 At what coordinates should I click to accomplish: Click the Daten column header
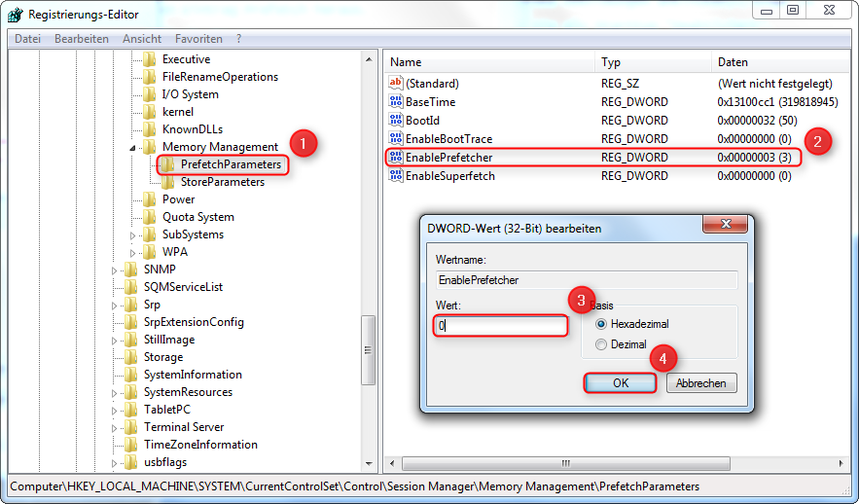[780, 62]
